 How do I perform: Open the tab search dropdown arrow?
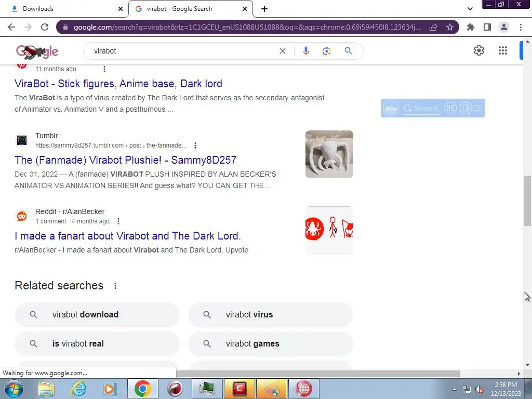(x=470, y=9)
